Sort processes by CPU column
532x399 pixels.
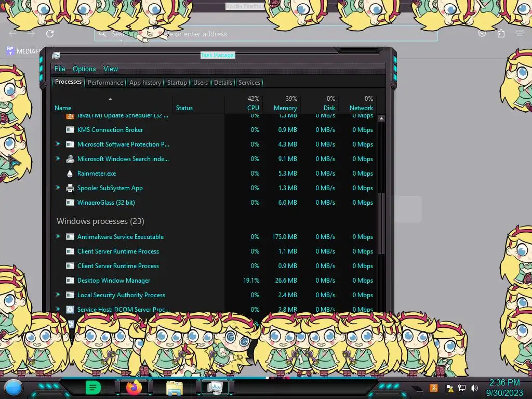tap(244, 103)
